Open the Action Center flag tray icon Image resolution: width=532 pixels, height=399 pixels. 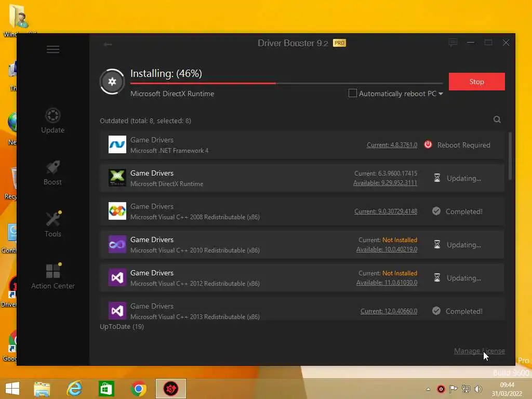(453, 389)
